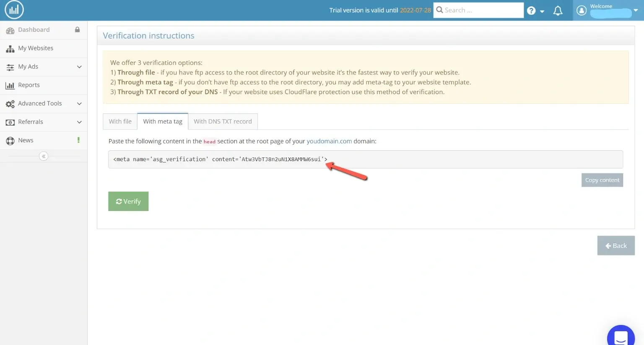Click the Welcome label in header
The width and height of the screenshot is (644, 345).
click(601, 6)
